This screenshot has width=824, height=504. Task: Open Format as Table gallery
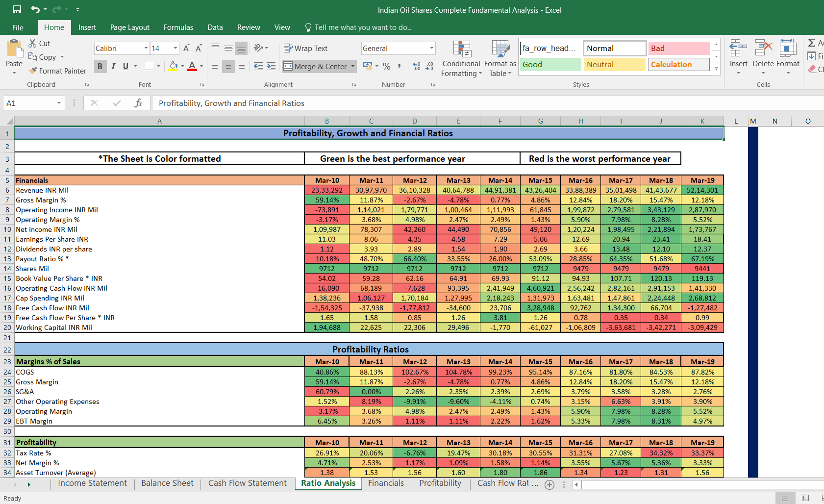500,58
